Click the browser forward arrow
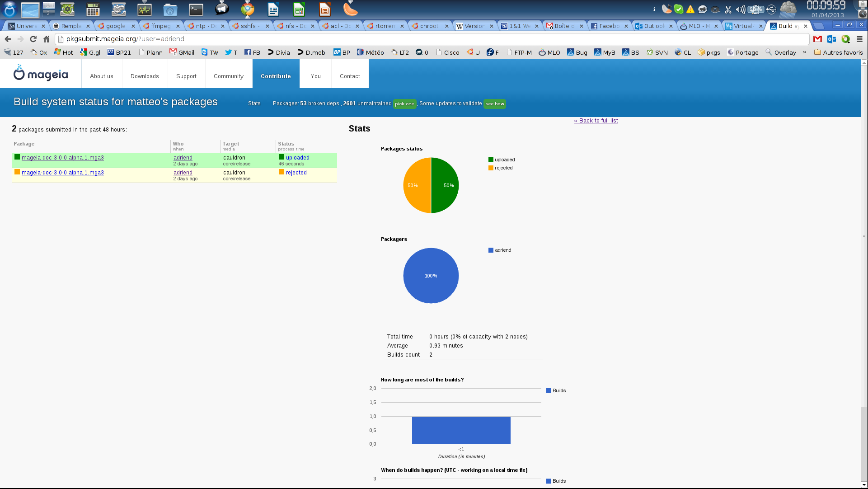Viewport: 868px width, 489px height. [x=20, y=39]
